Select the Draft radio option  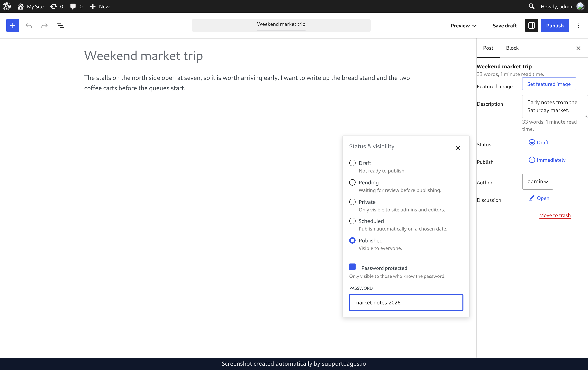tap(352, 163)
